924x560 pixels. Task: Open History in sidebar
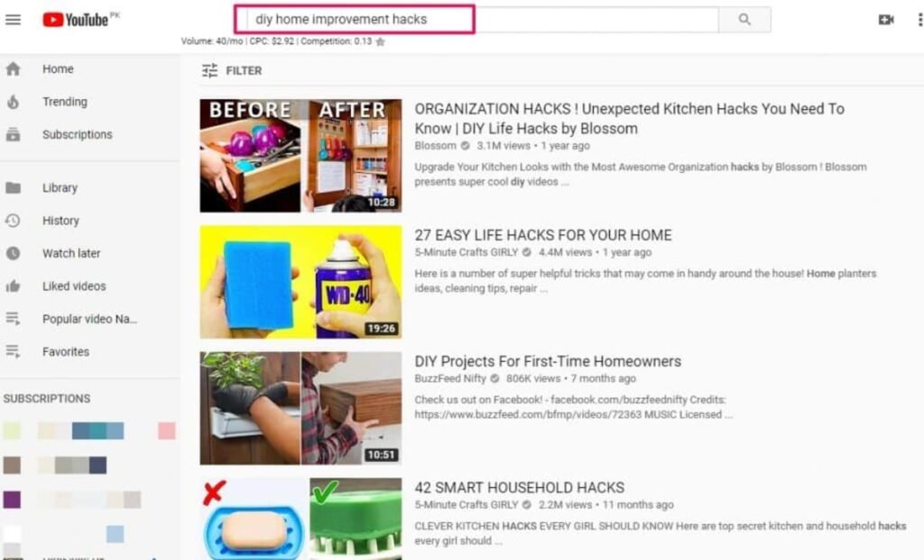tap(60, 220)
